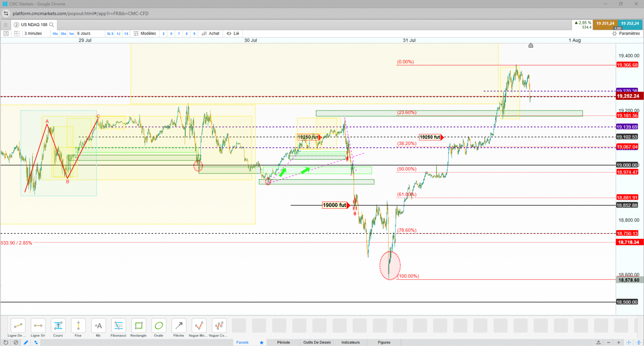Toggle the blue pencil drawing mode icon
The image size is (644, 346).
tap(26, 342)
